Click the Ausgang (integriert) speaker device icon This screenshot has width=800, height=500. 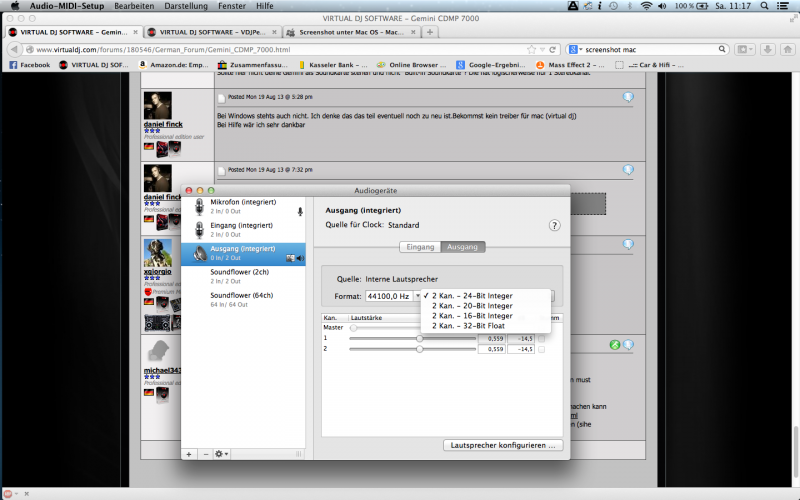click(x=200, y=252)
